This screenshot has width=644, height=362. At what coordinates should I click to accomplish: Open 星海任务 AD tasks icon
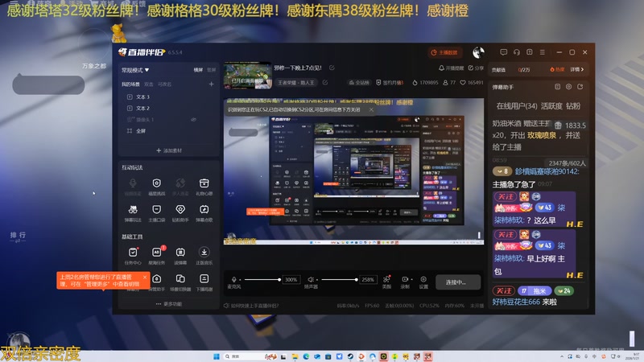point(156,256)
